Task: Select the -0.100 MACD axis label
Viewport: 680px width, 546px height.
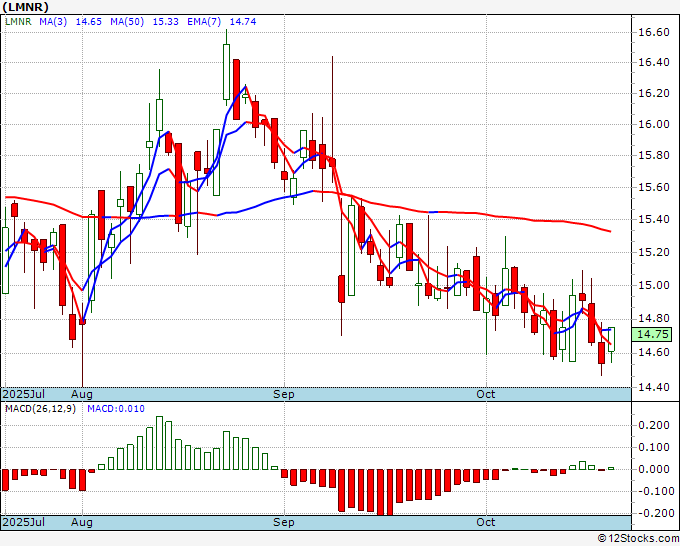Action: pyautogui.click(x=655, y=491)
